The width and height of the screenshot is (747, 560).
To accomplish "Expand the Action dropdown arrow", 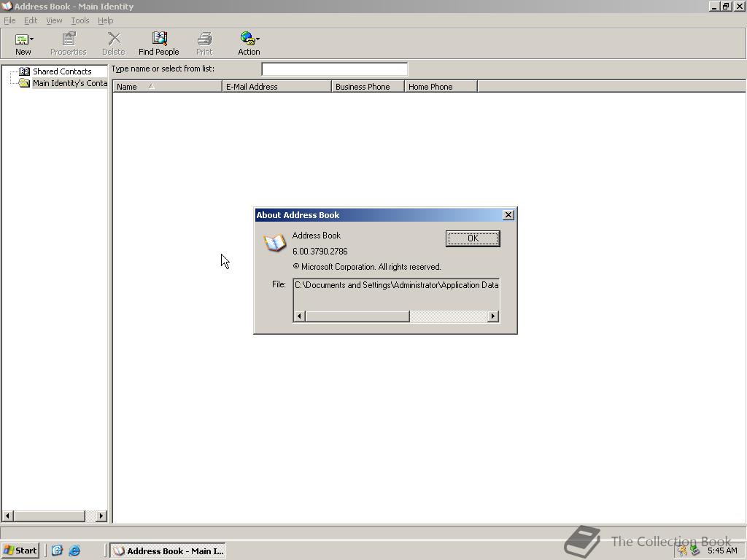I will (x=258, y=39).
